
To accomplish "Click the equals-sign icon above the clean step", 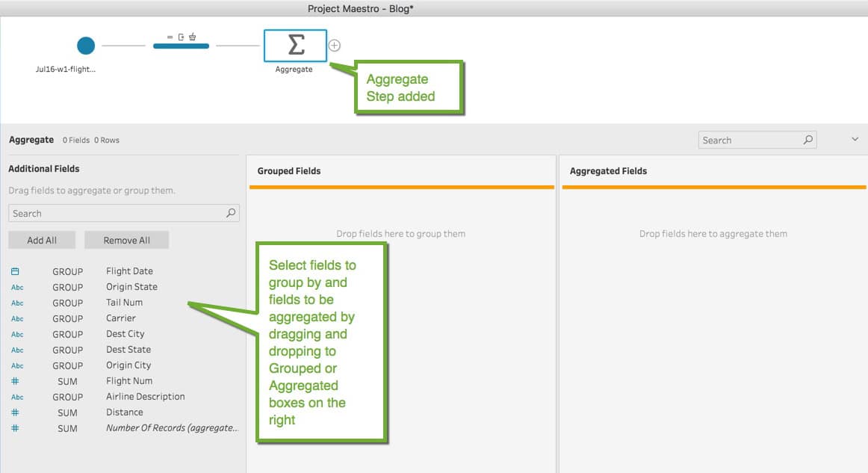I will [x=170, y=37].
